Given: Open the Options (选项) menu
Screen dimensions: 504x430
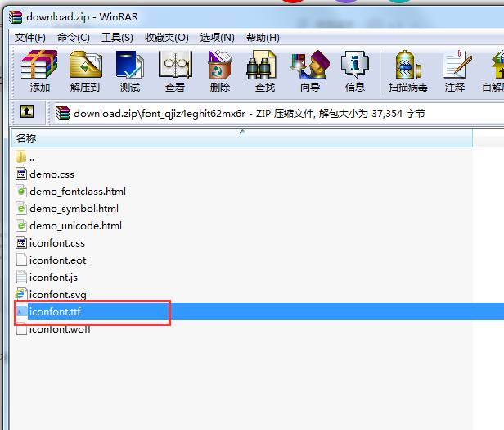Looking at the screenshot, I should pyautogui.click(x=218, y=38).
